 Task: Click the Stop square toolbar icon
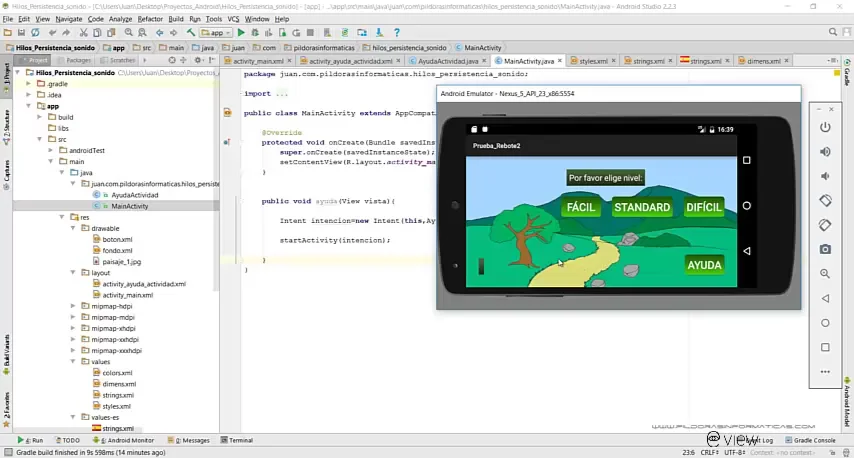310,33
